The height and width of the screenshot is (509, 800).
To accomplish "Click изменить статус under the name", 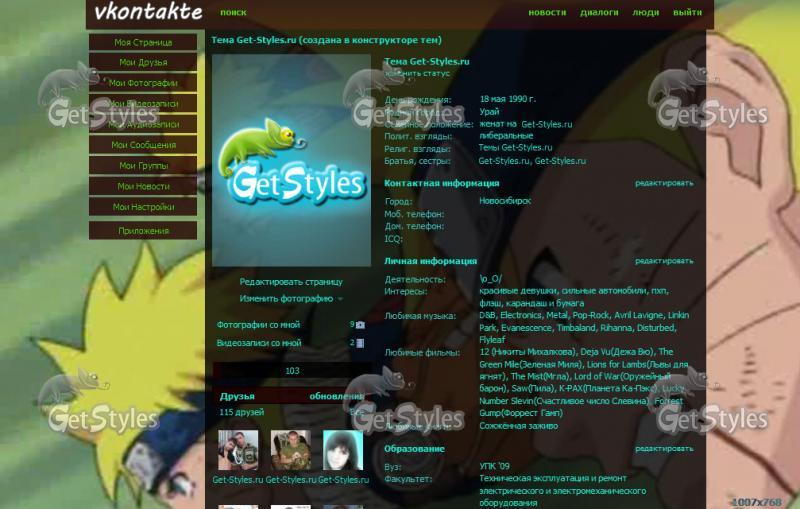I will [x=417, y=73].
